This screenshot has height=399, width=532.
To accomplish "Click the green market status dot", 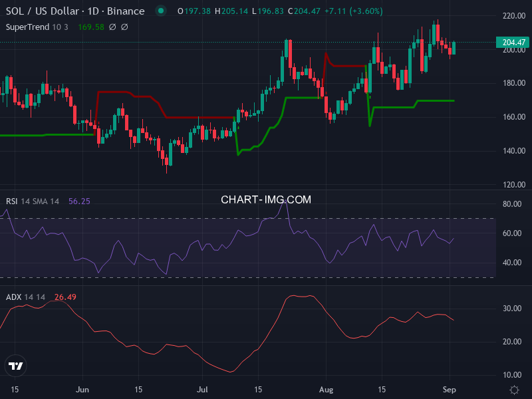I will pos(160,11).
